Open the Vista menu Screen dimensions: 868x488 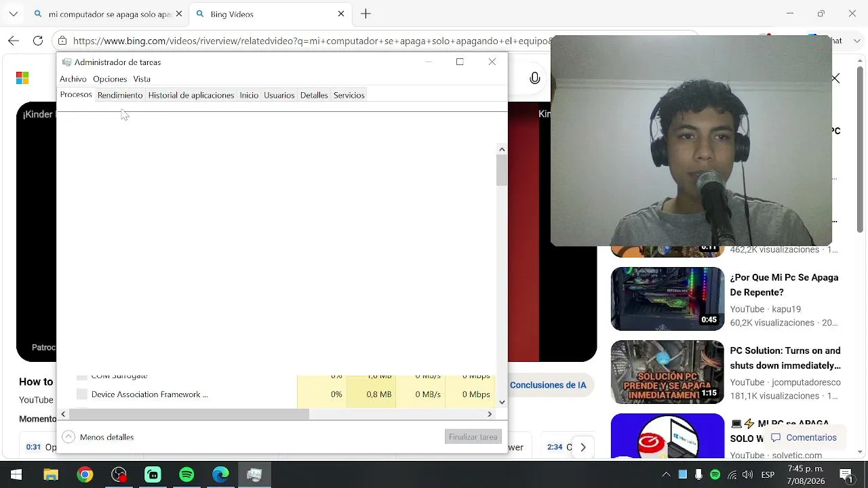(x=142, y=79)
